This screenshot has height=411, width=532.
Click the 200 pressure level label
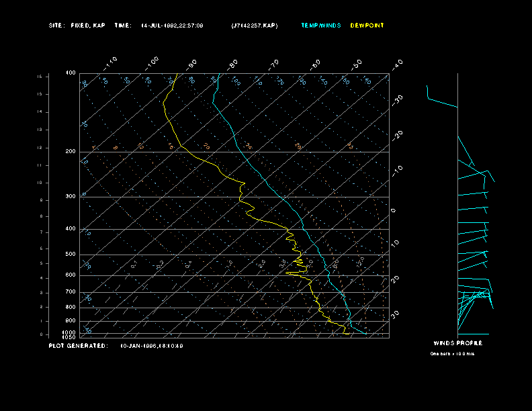[71, 152]
